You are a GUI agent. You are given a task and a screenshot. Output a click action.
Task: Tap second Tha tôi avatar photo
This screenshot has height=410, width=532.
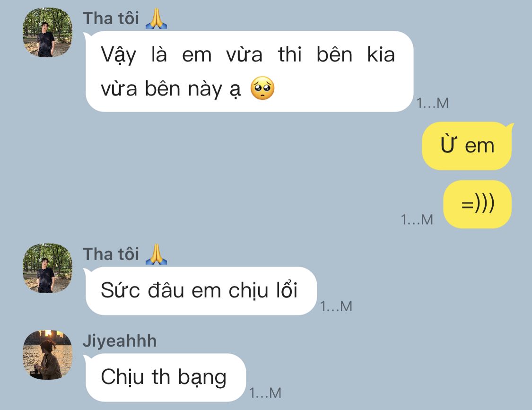[47, 268]
